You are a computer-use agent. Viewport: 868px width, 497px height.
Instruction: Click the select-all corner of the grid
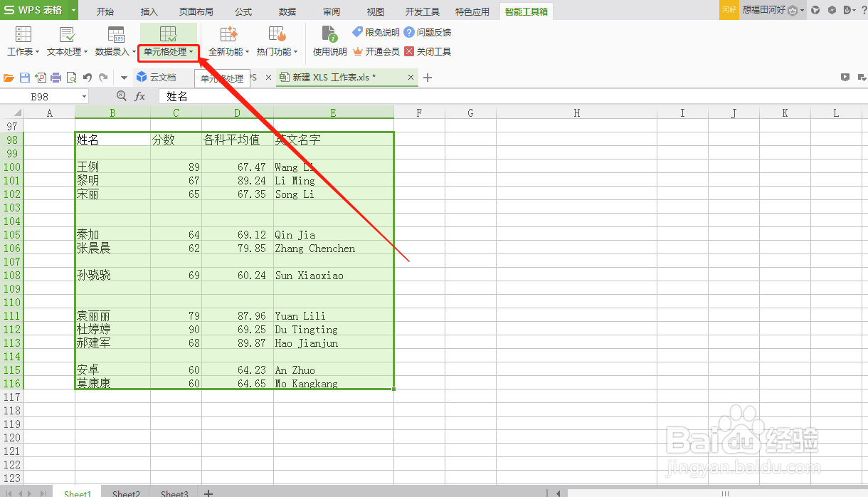coord(13,113)
